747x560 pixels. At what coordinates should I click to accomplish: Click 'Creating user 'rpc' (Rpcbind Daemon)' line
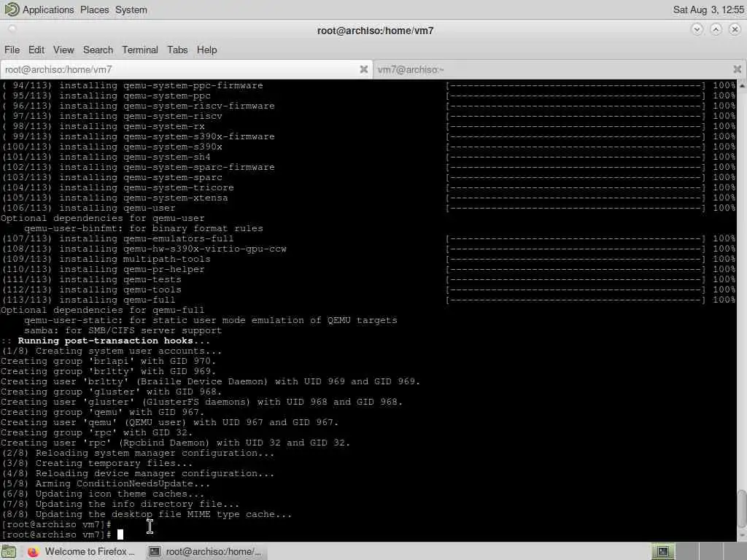pos(175,443)
